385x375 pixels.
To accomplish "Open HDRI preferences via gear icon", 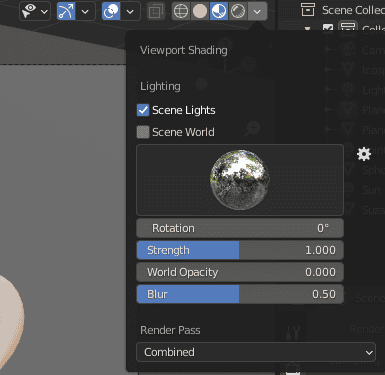I will pos(364,154).
